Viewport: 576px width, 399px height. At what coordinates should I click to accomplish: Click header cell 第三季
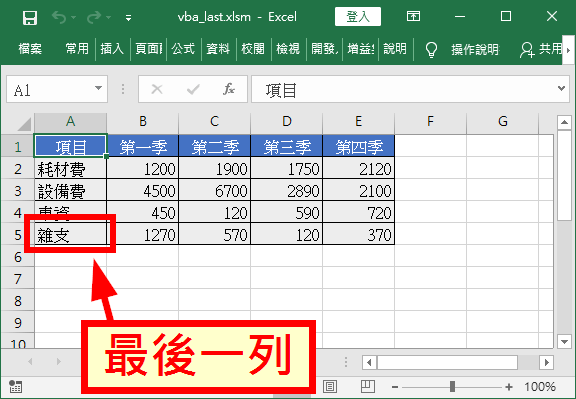287,146
